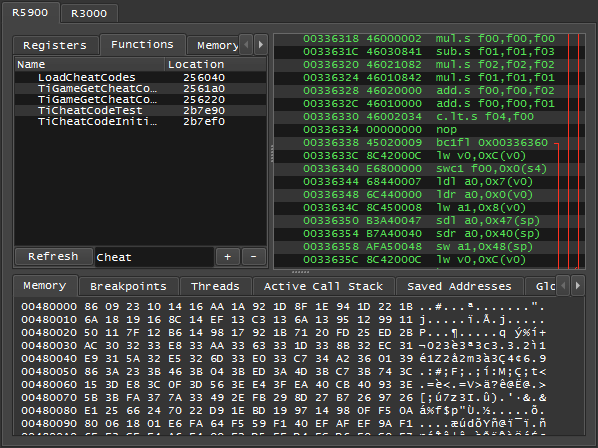Image resolution: width=598 pixels, height=448 pixels.
Task: Select disassembly line 00336330 c.lt.s
Action: click(429, 117)
